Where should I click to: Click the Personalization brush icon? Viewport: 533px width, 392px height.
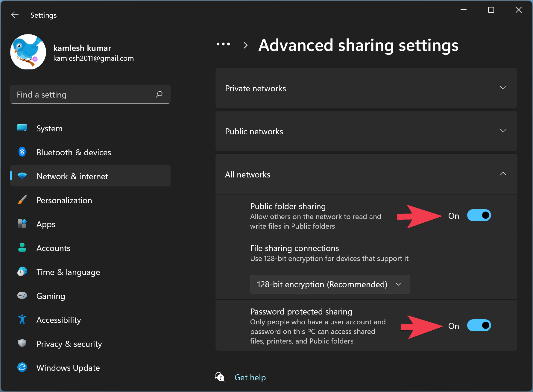[x=22, y=200]
